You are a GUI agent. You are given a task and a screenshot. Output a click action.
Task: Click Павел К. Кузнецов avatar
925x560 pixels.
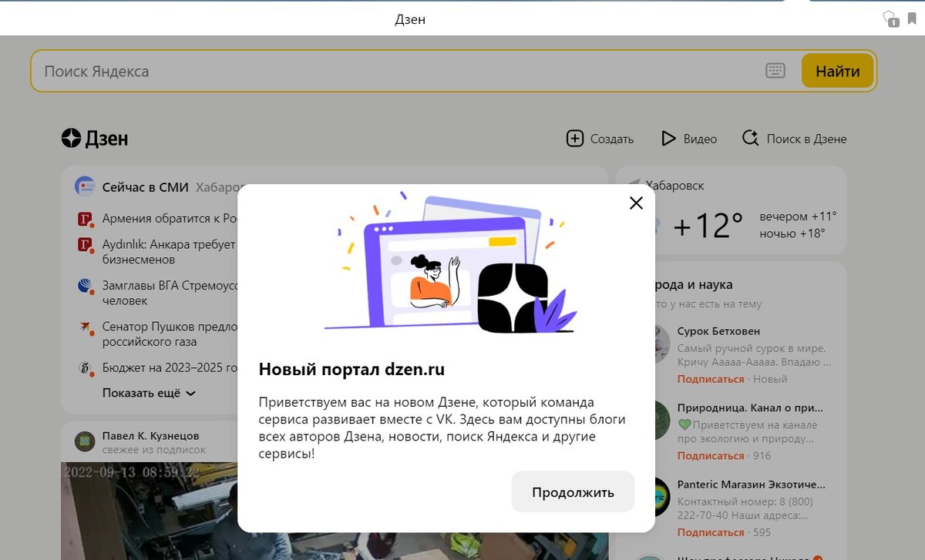85,441
